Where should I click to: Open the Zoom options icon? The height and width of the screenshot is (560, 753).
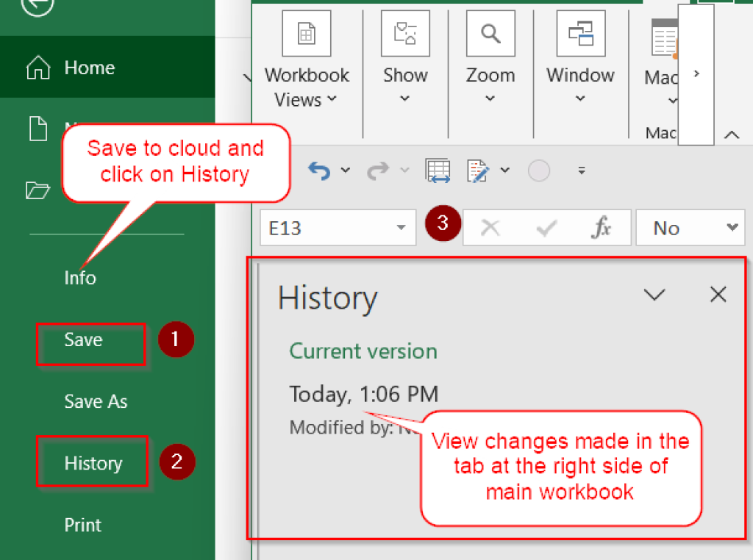tap(490, 33)
